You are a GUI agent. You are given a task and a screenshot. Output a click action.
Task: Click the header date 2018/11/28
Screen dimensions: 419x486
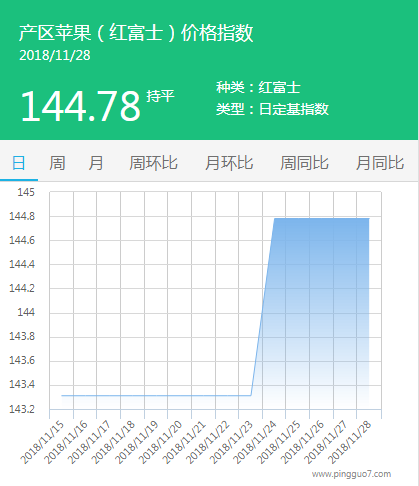coord(55,55)
